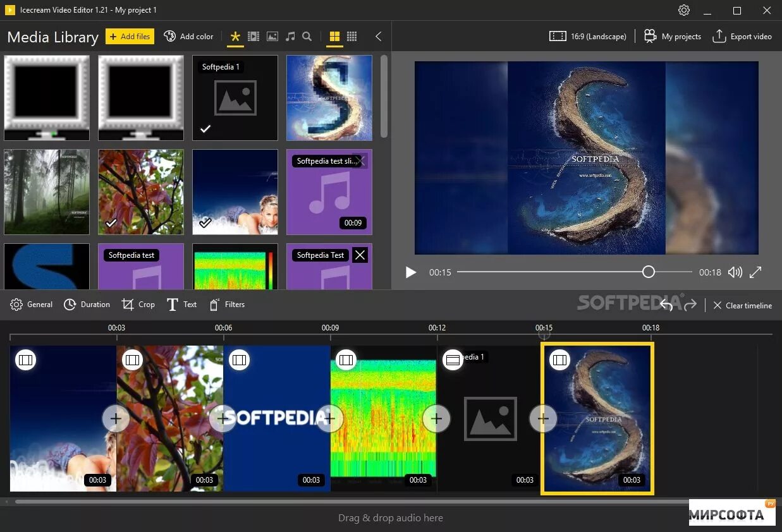Expand preview to fullscreen
Image resolution: width=782 pixels, height=532 pixels.
coord(755,272)
